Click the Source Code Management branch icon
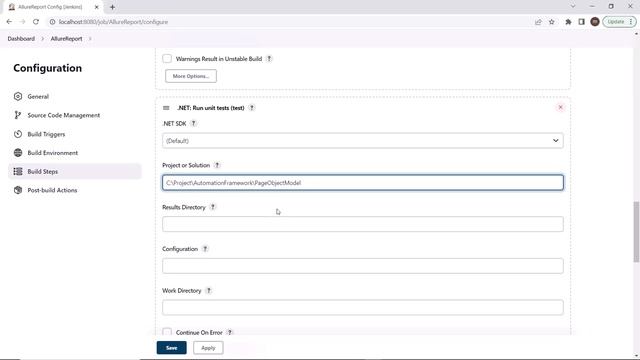Image resolution: width=640 pixels, height=360 pixels. [18, 115]
